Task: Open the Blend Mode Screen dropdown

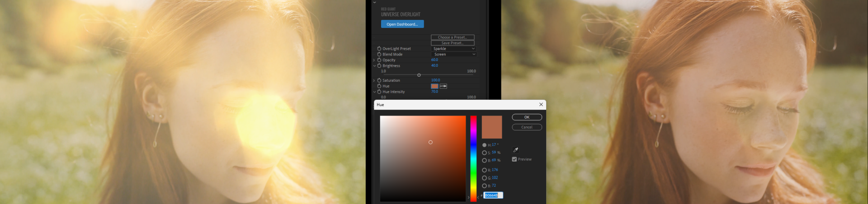Action: click(x=453, y=54)
